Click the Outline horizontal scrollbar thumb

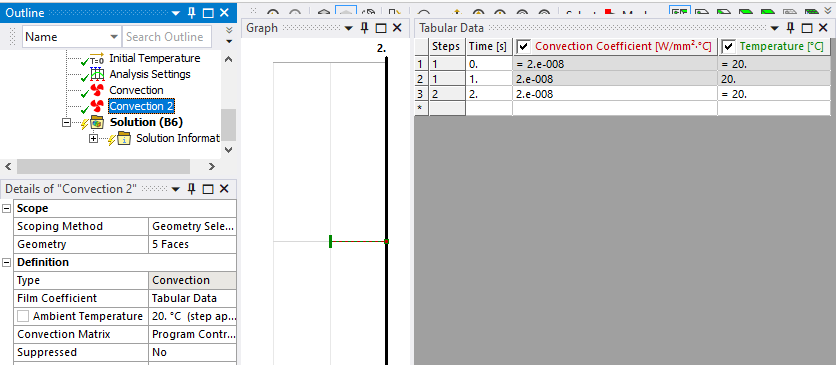click(x=103, y=167)
